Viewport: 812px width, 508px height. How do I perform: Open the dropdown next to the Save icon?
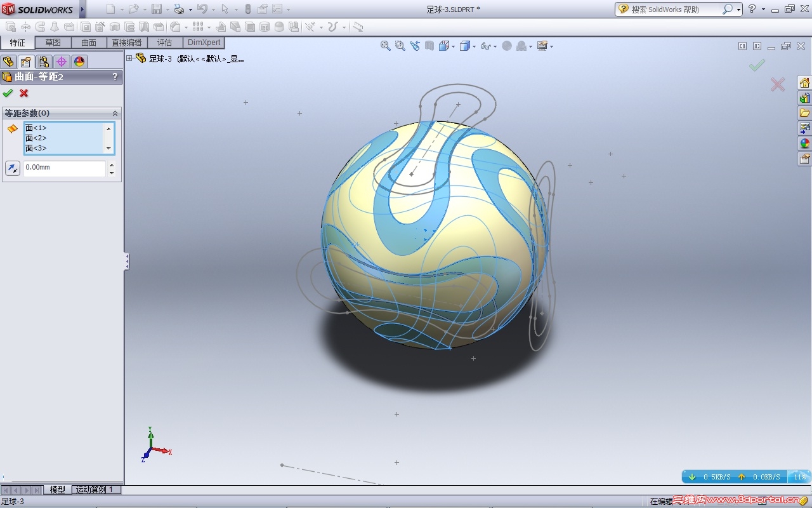(167, 10)
